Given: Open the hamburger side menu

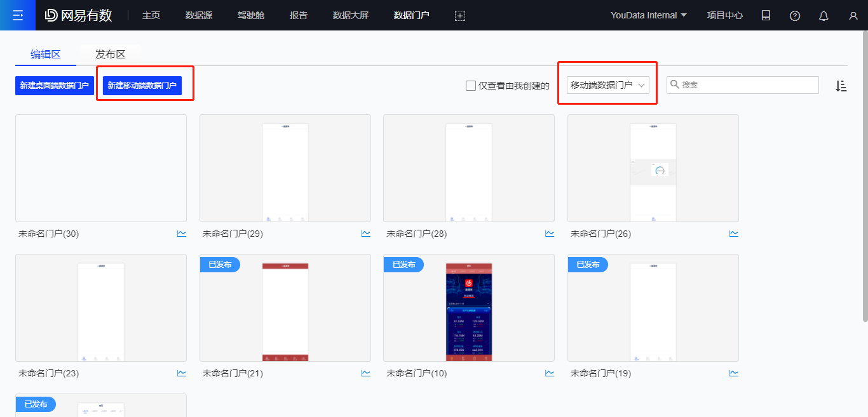Looking at the screenshot, I should (x=18, y=15).
